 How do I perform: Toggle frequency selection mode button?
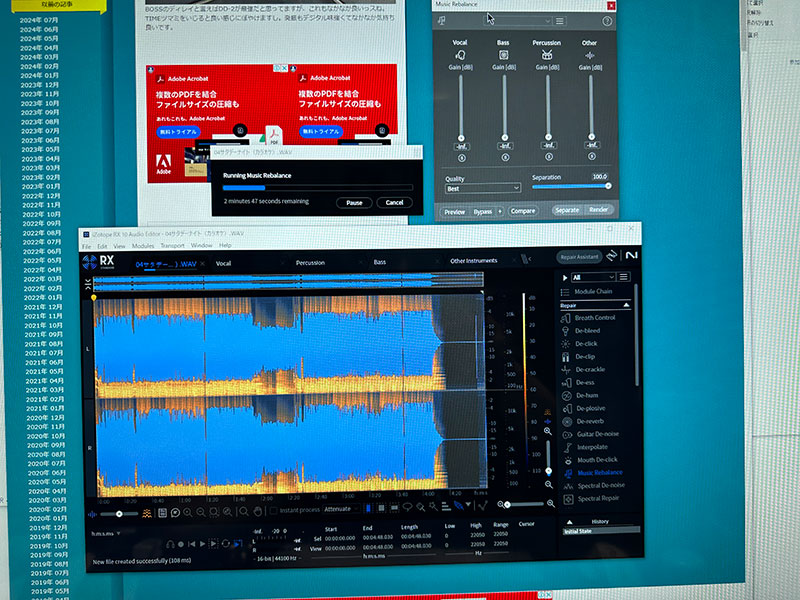coord(394,508)
